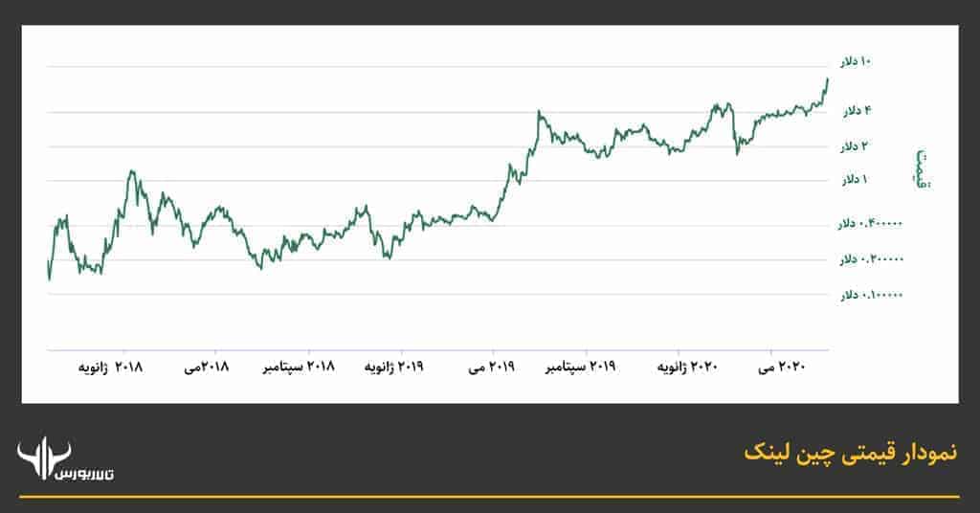
Task: Click the January 2019 timeline label
Action: pyautogui.click(x=393, y=367)
